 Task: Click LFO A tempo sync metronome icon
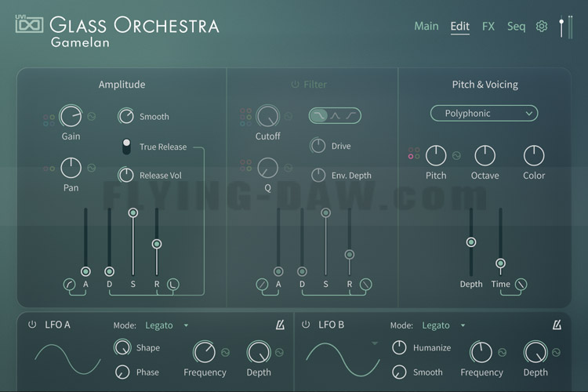pyautogui.click(x=280, y=325)
